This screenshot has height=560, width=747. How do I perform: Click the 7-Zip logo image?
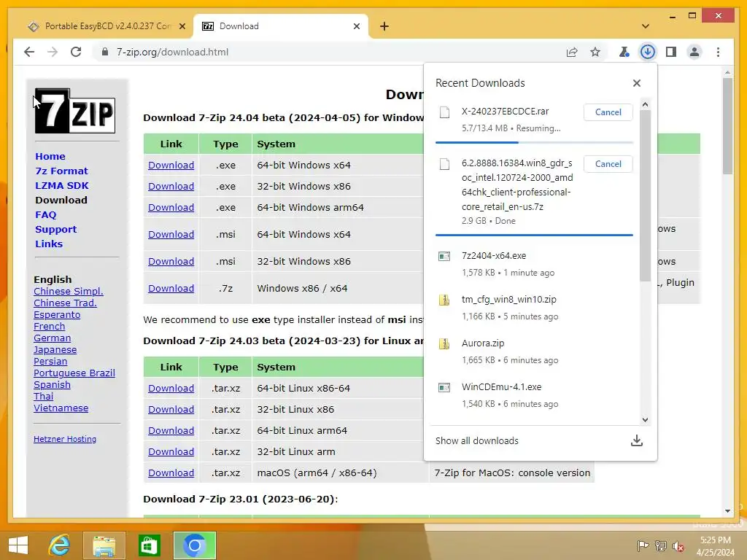75,111
